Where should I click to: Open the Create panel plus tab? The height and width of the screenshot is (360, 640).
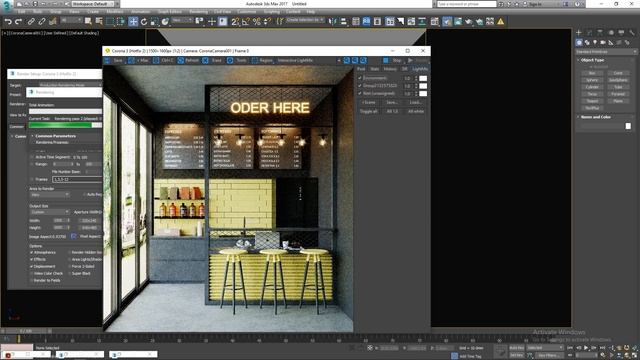579,33
